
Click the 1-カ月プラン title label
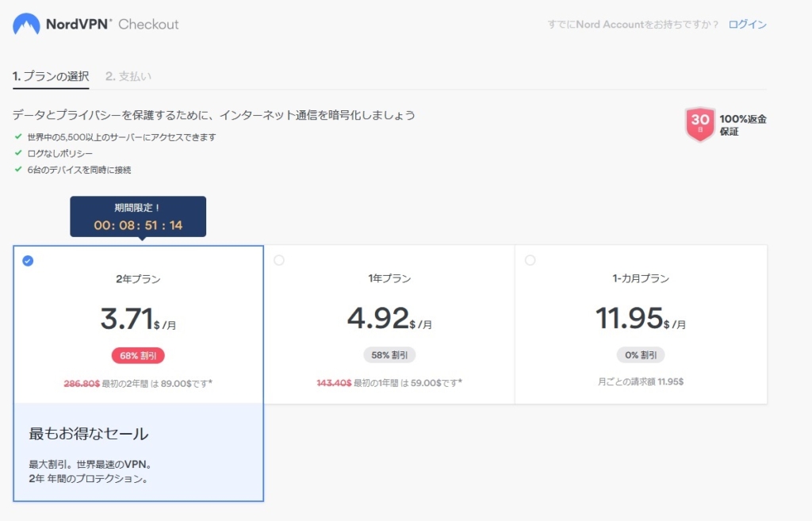pyautogui.click(x=641, y=278)
